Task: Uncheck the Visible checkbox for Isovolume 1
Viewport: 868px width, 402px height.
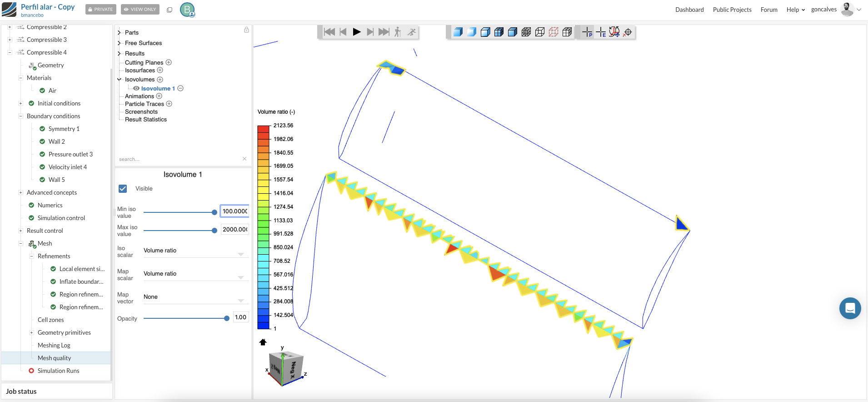Action: [x=123, y=188]
